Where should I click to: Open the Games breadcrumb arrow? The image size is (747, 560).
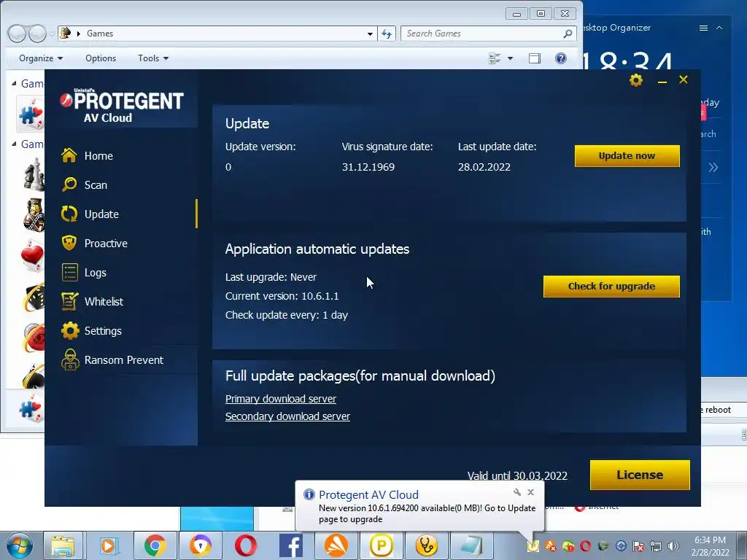point(79,34)
